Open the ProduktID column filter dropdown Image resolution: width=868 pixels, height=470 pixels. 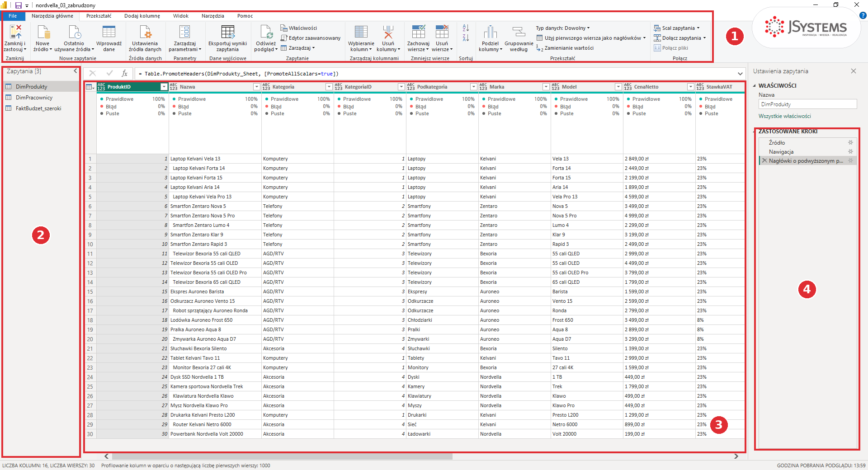coord(164,87)
